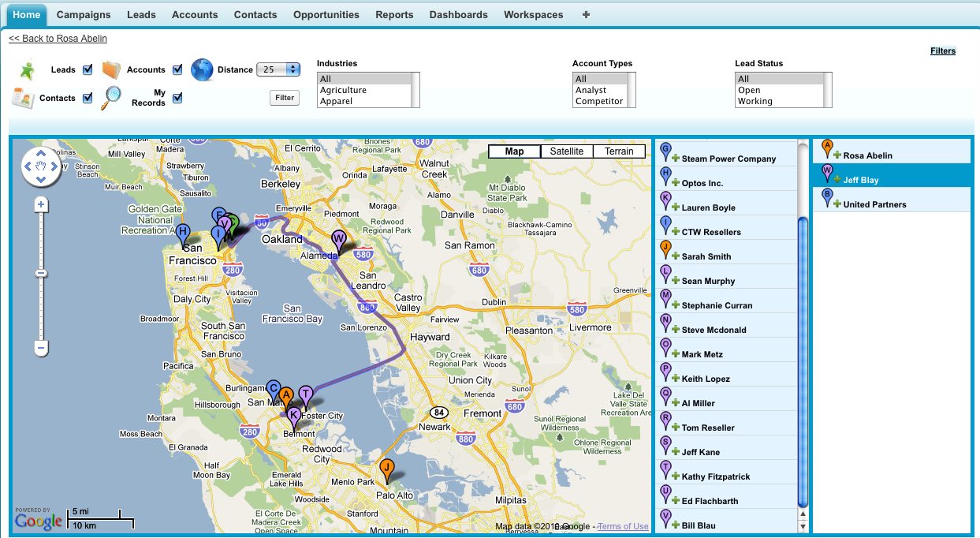
Task: Click the map zoom in plus button
Action: 42,205
